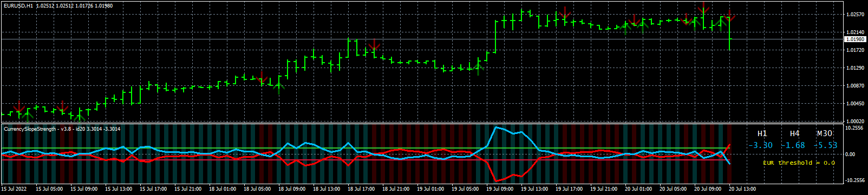Click the 18 Jul 13:00 time label
Image resolution: width=868 pixels, height=195 pixels.
(327, 189)
